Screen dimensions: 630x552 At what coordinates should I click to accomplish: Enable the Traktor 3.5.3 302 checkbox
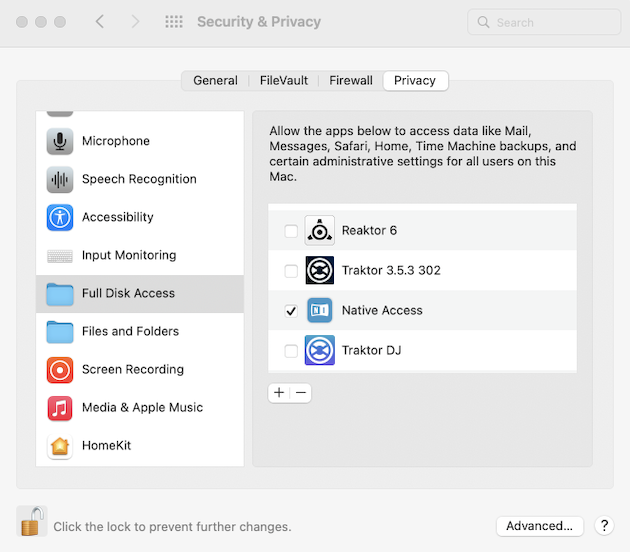[291, 271]
